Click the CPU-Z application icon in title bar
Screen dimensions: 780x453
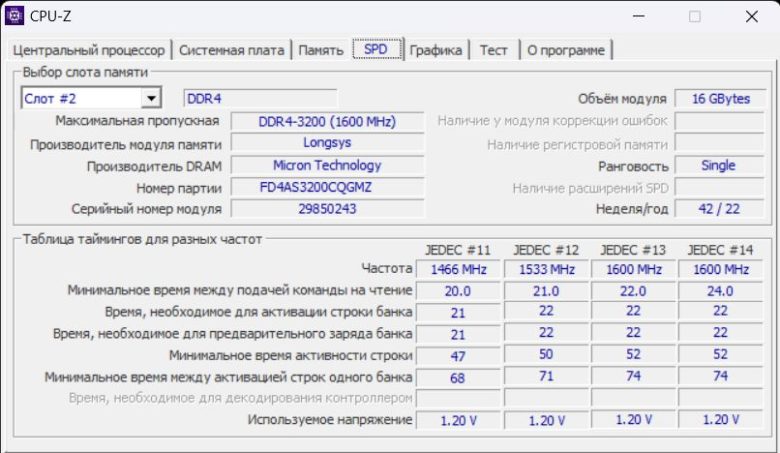pyautogui.click(x=14, y=15)
